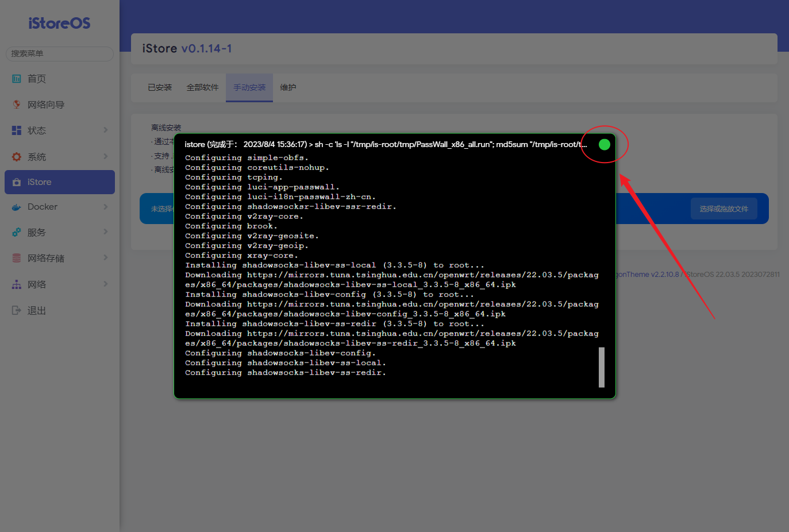Screen dimensions: 789x532
Task: Click the 状态 status icon
Action: pyautogui.click(x=17, y=130)
